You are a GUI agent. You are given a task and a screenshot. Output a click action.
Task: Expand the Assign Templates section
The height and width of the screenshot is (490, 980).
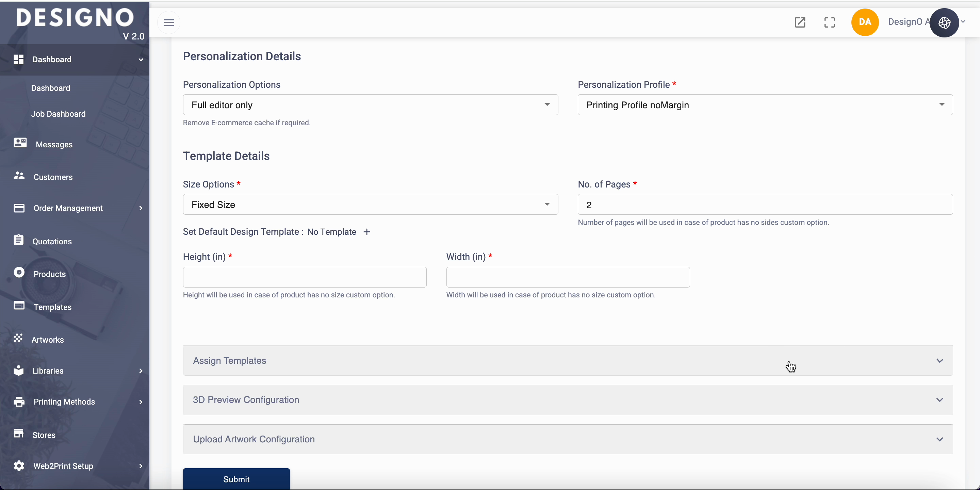pos(568,361)
